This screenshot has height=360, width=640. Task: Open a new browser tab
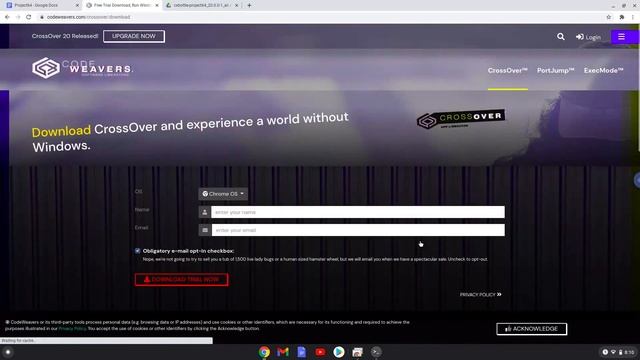click(249, 5)
